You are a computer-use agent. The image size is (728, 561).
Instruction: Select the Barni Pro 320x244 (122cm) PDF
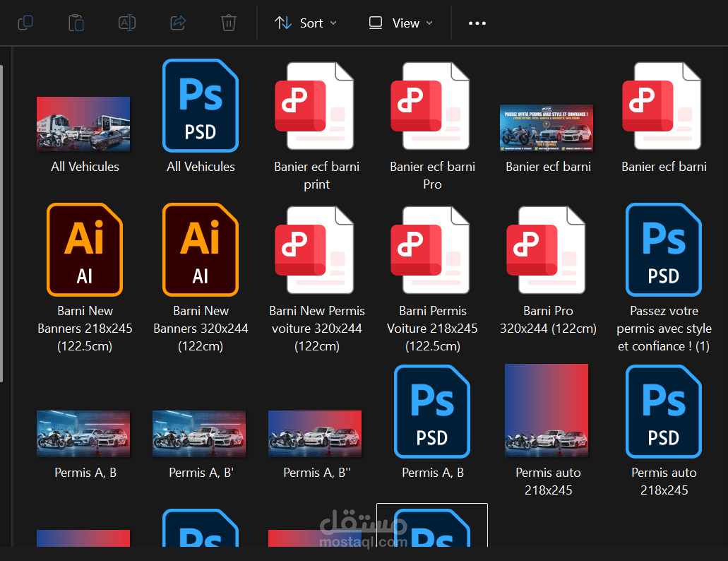[547, 250]
